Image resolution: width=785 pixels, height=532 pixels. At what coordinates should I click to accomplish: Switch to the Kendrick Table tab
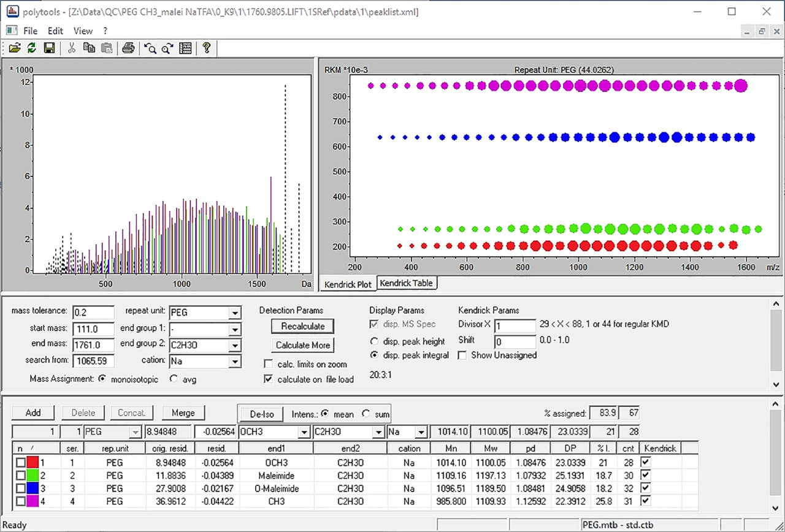click(407, 283)
